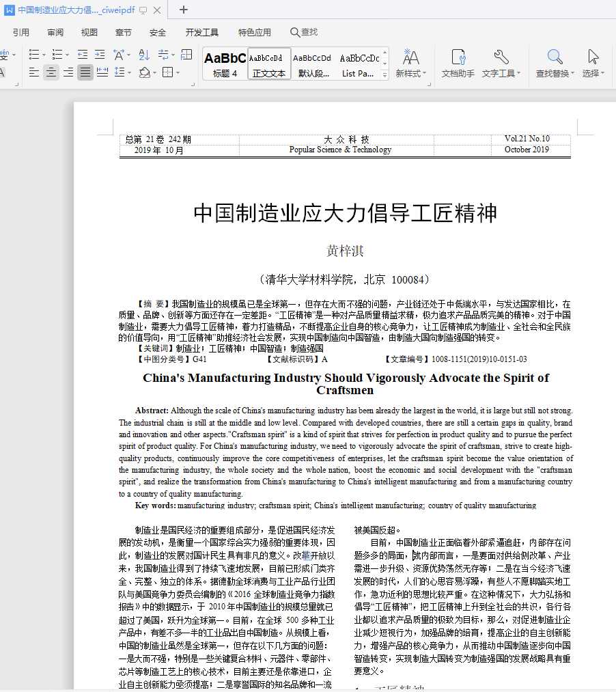Apply the 正文文本 body text style
This screenshot has width=616, height=692.
(269, 64)
